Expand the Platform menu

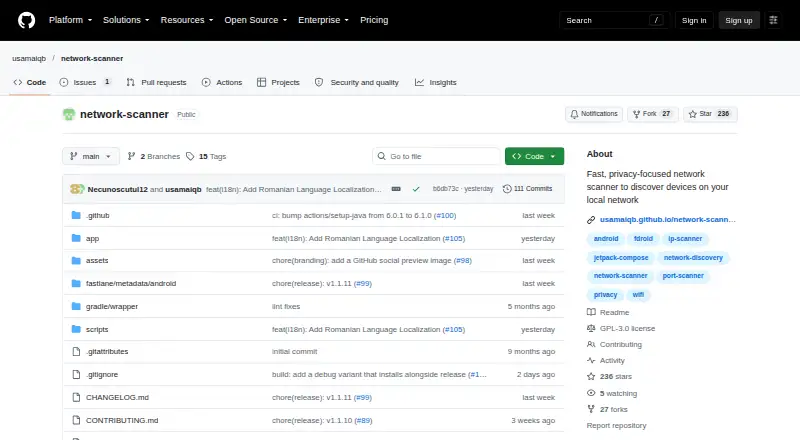point(70,20)
